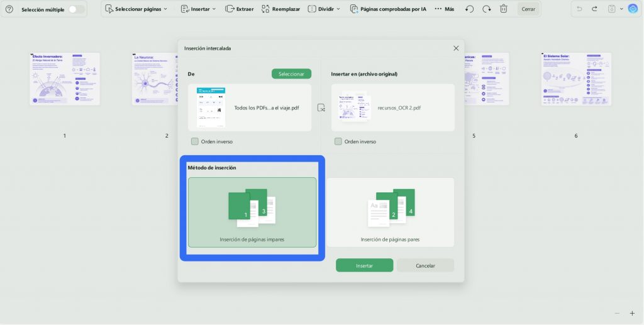Viewport: 644px width, 325px height.
Task: Rotate pages counterclockwise icon
Action: (469, 9)
